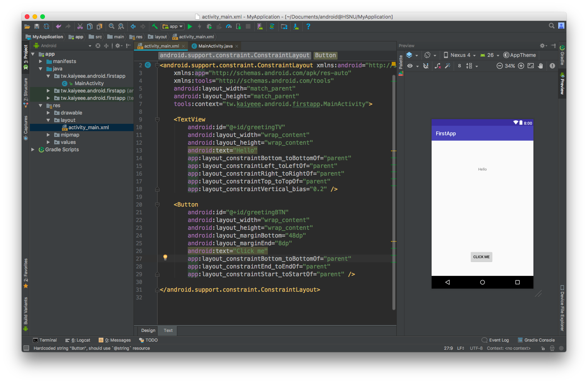
Task: Click the Undo arrow icon
Action: 58,27
